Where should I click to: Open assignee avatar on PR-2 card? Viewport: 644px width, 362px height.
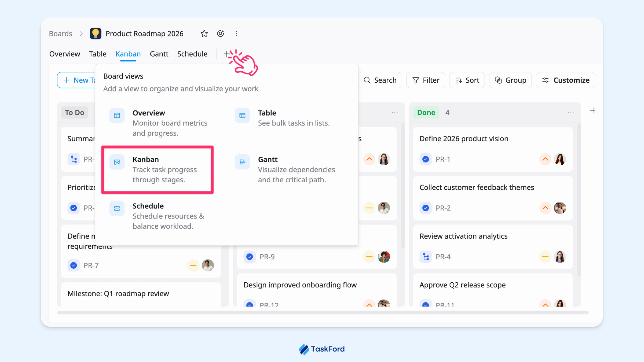pyautogui.click(x=560, y=208)
